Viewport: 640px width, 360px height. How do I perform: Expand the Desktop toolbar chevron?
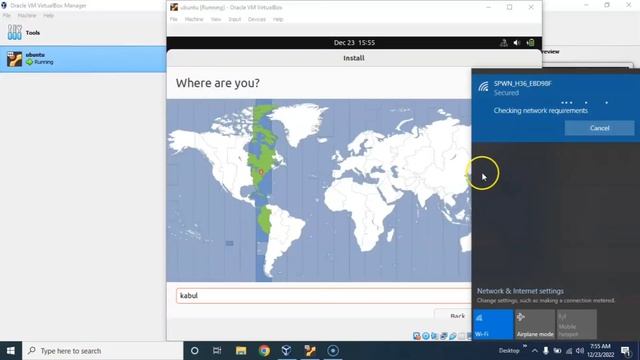click(525, 347)
